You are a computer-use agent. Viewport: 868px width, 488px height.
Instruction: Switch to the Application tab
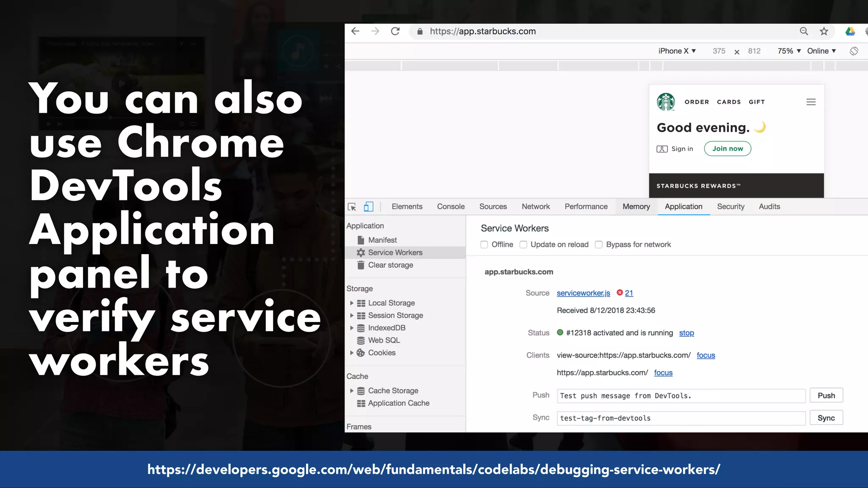tap(684, 207)
